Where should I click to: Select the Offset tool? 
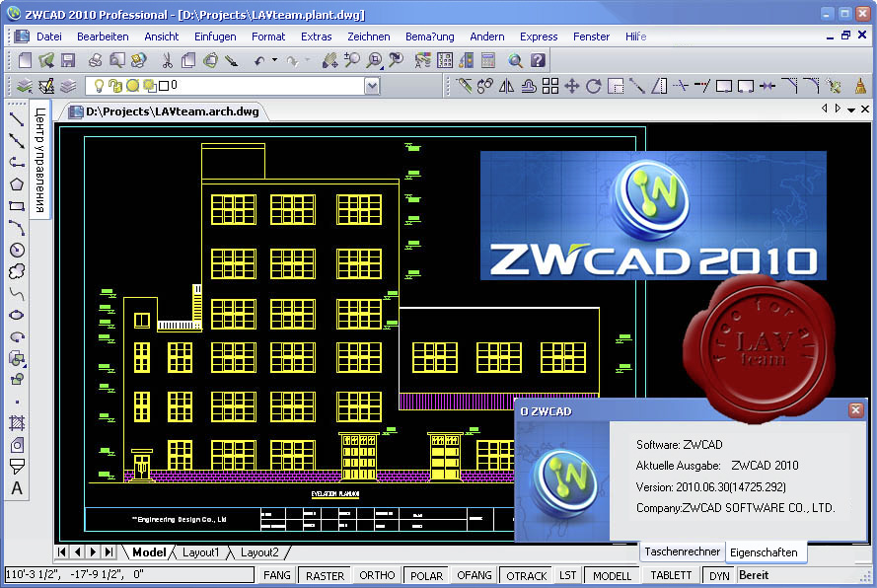[x=529, y=86]
